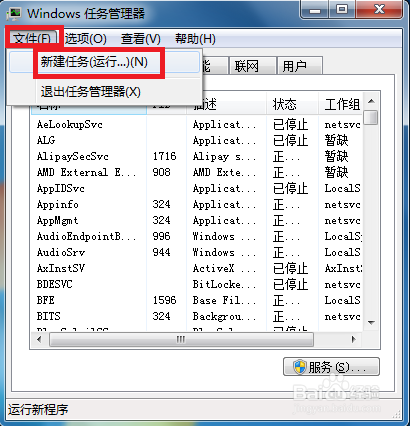The width and height of the screenshot is (410, 426).
Task: Maximize the Task Manager window
Action: (342, 10)
